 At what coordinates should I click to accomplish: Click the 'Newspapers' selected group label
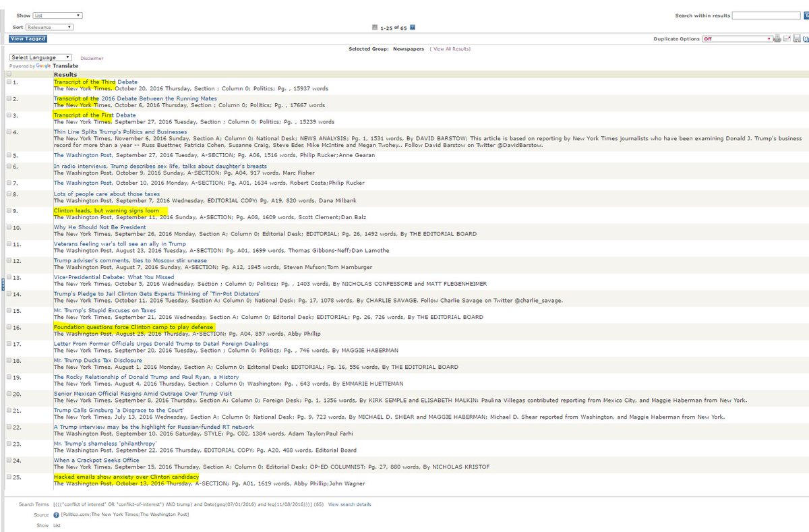point(409,49)
